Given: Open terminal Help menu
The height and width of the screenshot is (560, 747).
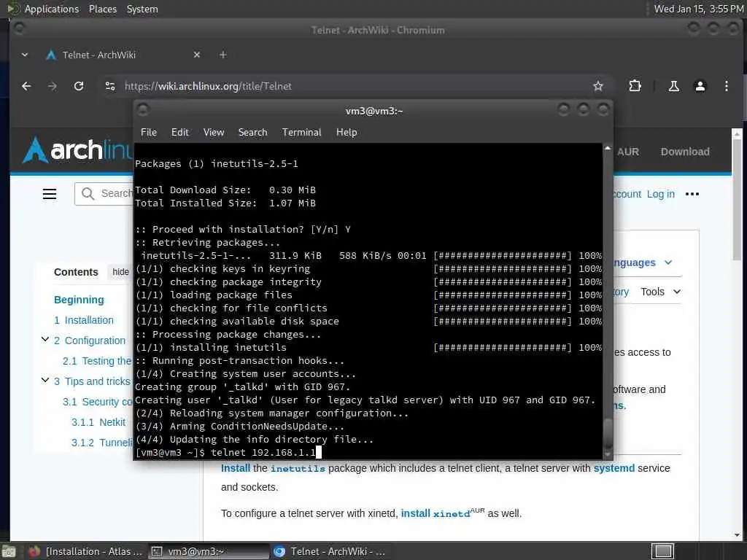Looking at the screenshot, I should tap(347, 133).
